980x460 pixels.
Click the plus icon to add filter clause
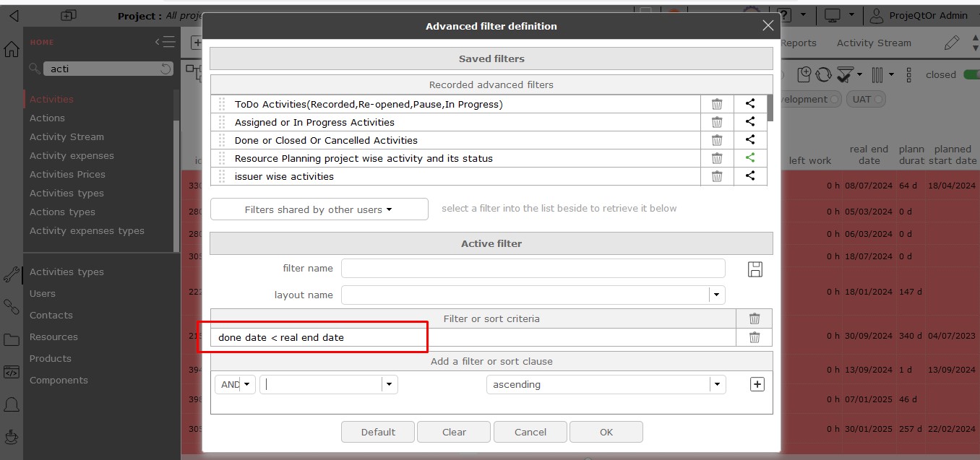pos(757,384)
